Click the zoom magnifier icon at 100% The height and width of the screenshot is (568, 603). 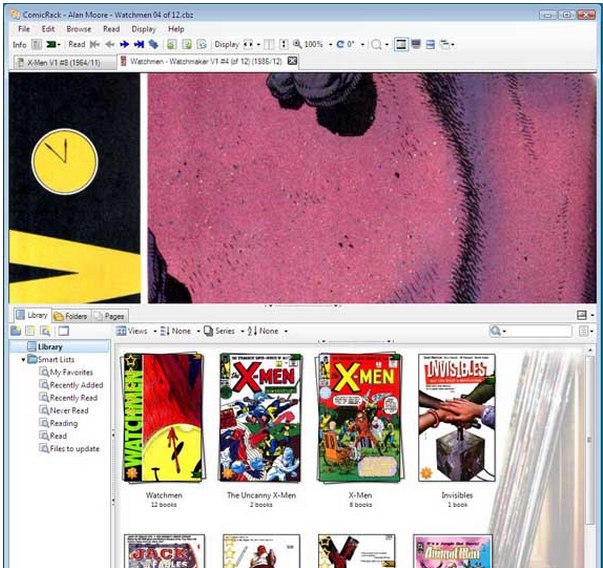pos(297,45)
